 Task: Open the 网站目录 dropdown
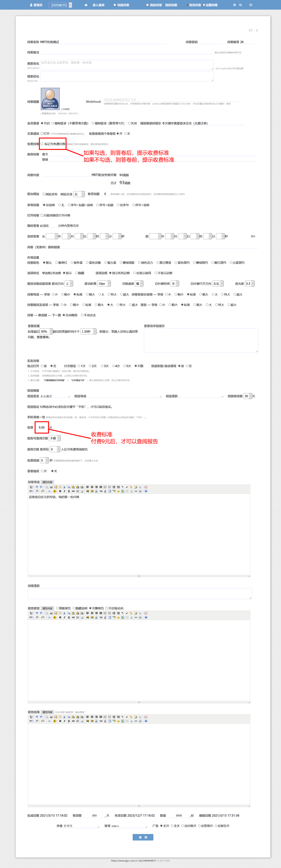(79, 194)
